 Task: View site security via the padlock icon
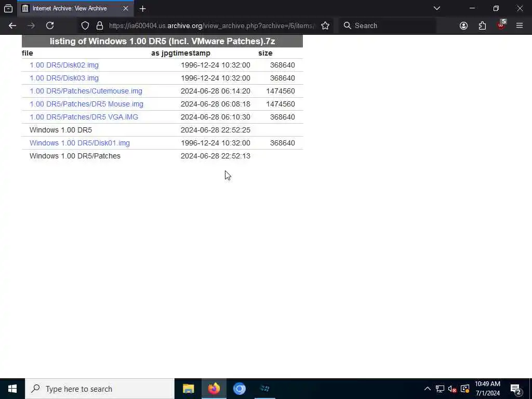(x=99, y=25)
